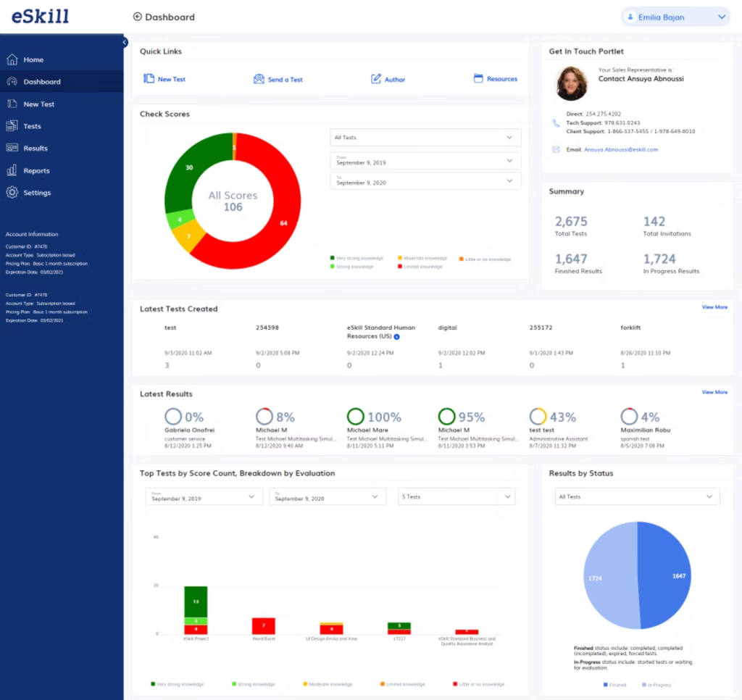Click the Author pencil icon
The image size is (742, 700).
[x=376, y=79]
